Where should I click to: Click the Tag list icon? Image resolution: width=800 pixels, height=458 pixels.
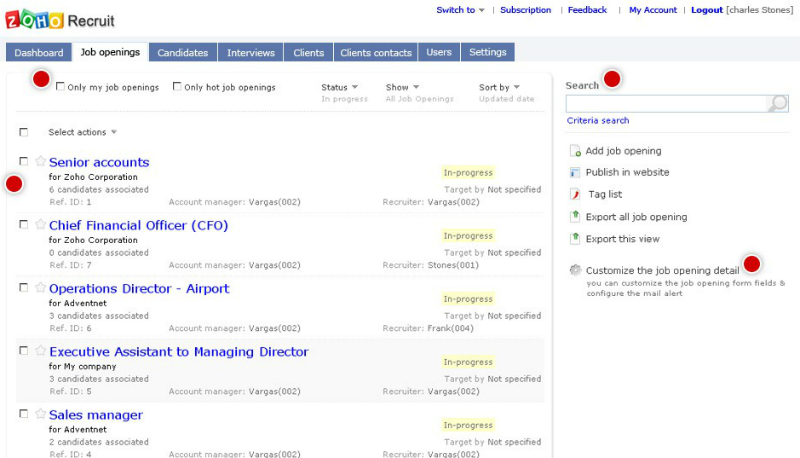[x=575, y=195]
